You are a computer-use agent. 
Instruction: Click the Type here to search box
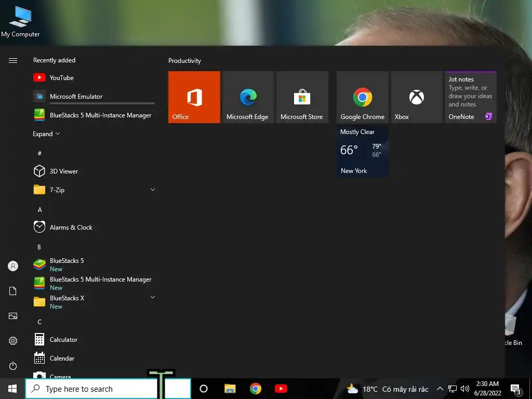(x=108, y=389)
